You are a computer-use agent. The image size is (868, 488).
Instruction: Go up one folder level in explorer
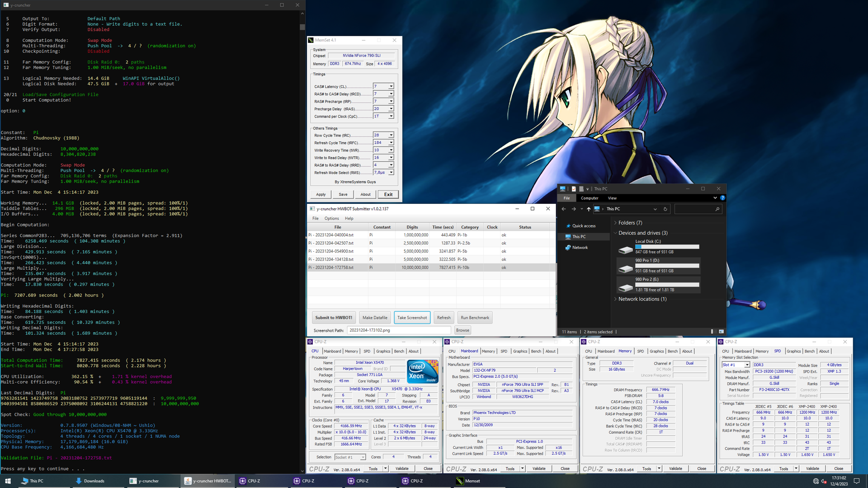(589, 209)
